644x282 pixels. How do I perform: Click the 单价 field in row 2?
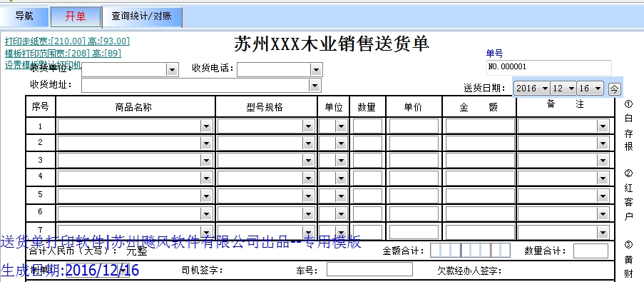tap(414, 143)
